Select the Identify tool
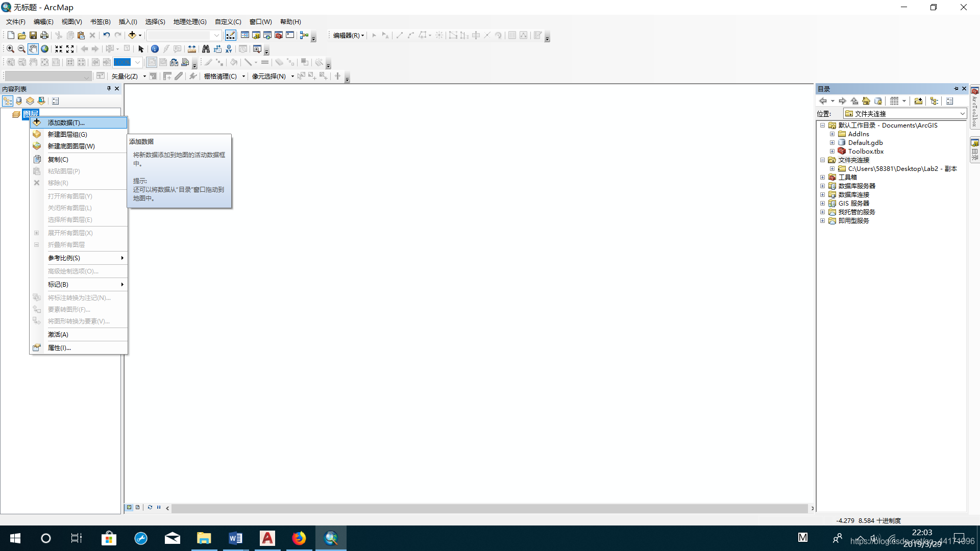This screenshot has width=980, height=551. pyautogui.click(x=155, y=49)
